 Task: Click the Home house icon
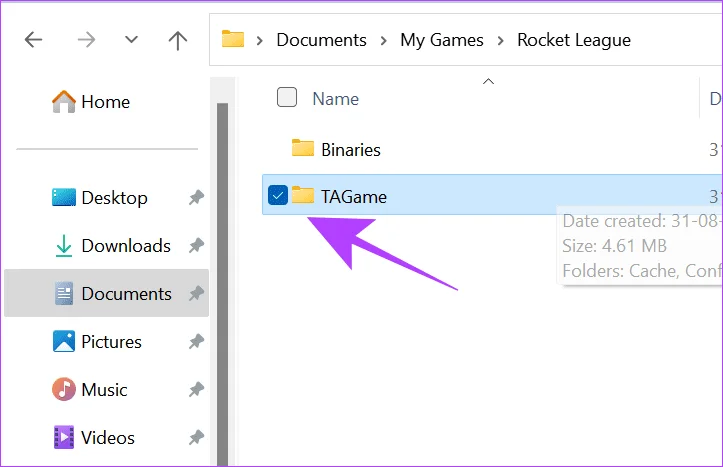pyautogui.click(x=64, y=101)
